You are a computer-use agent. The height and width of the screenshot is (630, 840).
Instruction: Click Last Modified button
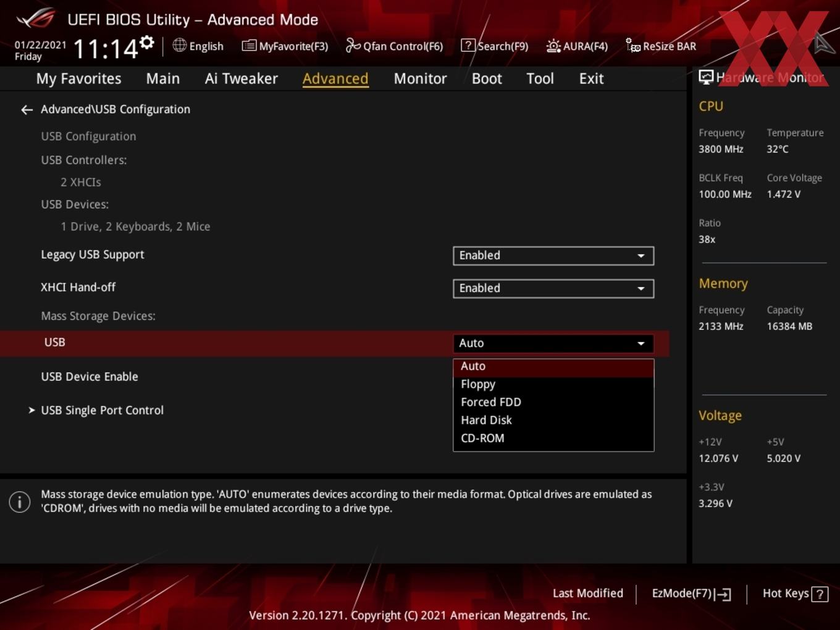pyautogui.click(x=588, y=594)
